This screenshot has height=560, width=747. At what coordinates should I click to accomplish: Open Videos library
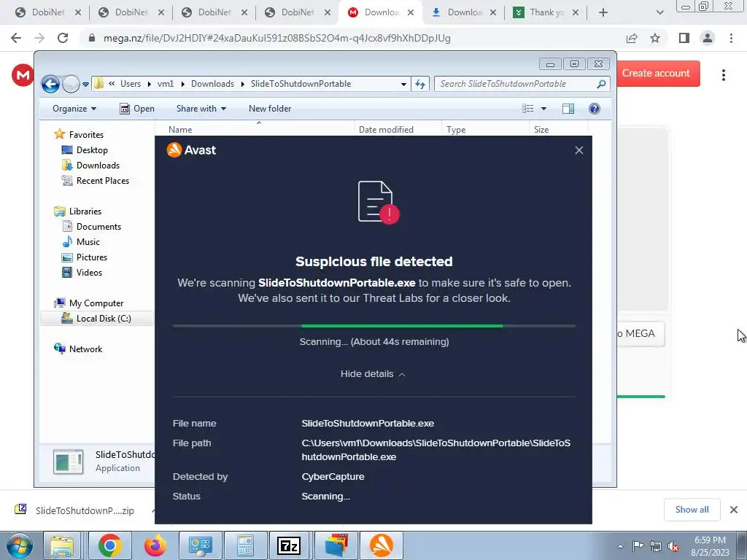click(89, 273)
